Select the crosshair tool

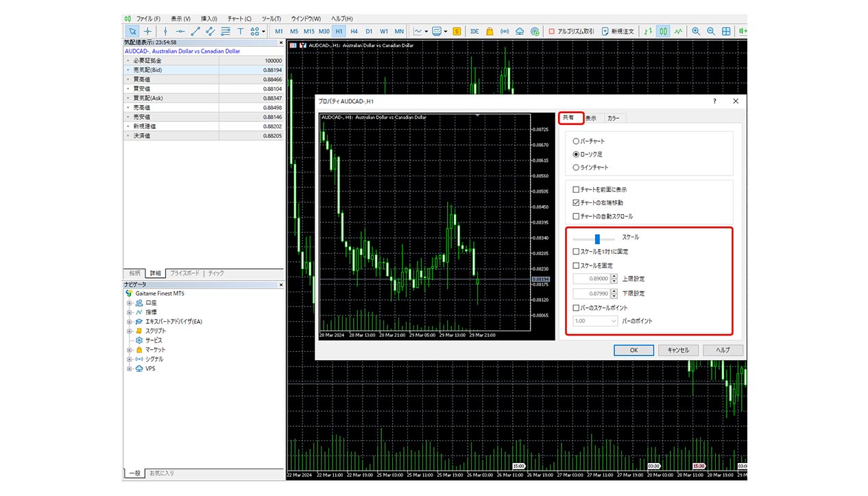tap(147, 32)
